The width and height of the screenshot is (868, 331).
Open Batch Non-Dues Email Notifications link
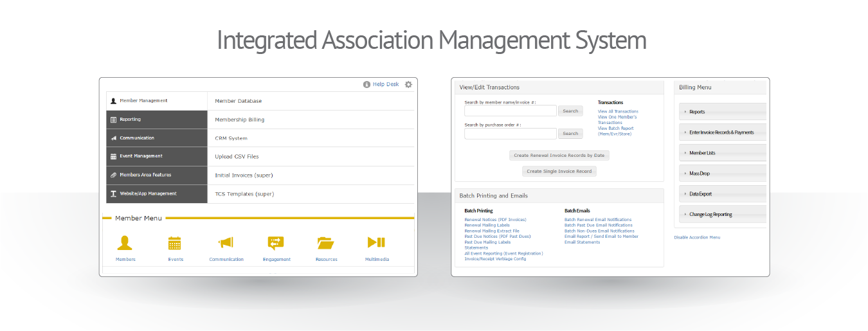(599, 231)
